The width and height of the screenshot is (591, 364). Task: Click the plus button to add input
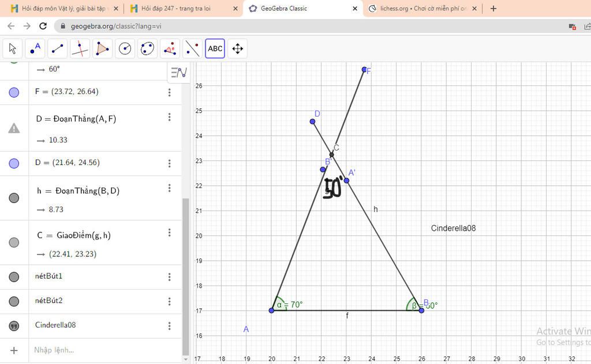(14, 350)
